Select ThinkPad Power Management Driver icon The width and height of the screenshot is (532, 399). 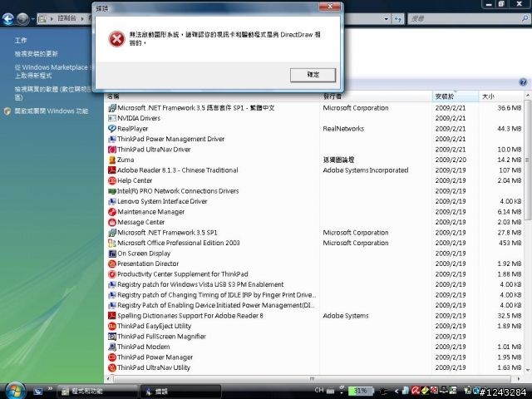111,139
